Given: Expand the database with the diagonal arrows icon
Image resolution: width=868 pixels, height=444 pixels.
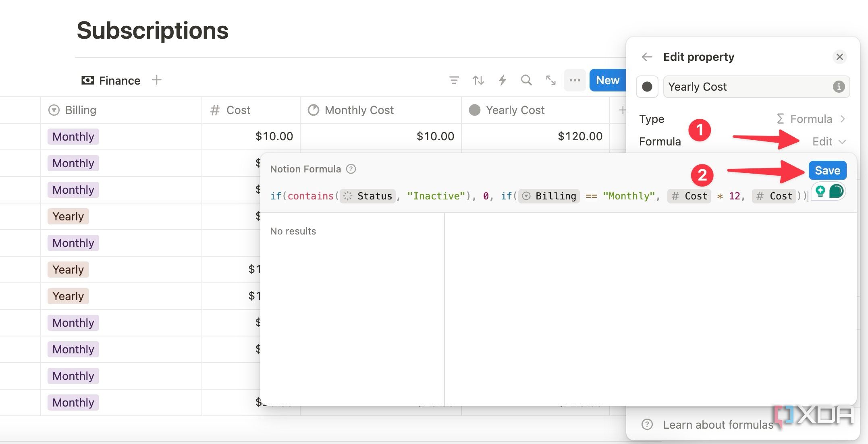Looking at the screenshot, I should pyautogui.click(x=550, y=80).
